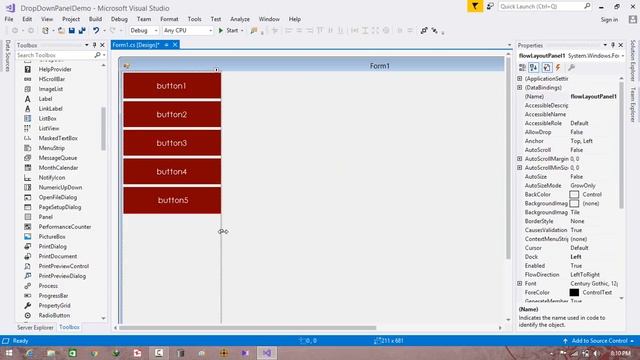The height and width of the screenshot is (360, 640).
Task: Click button1 on the form designer
Action: click(x=172, y=86)
